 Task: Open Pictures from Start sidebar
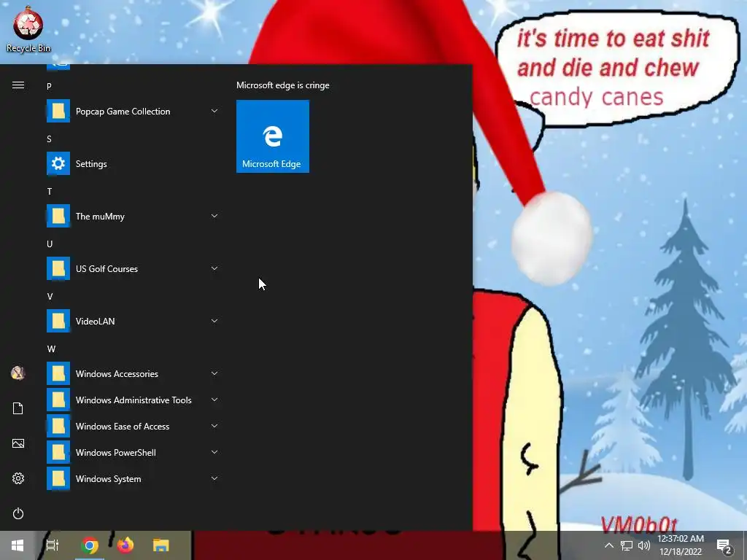coord(18,443)
